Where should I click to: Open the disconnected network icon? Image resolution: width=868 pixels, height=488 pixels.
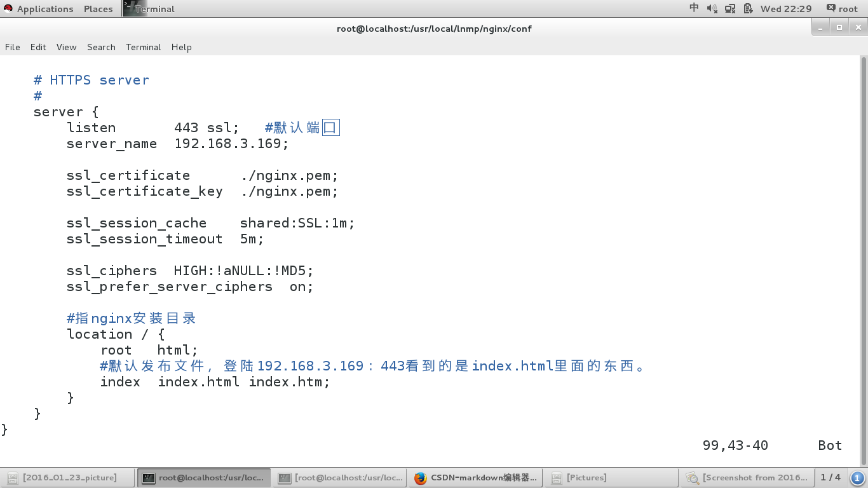[730, 8]
